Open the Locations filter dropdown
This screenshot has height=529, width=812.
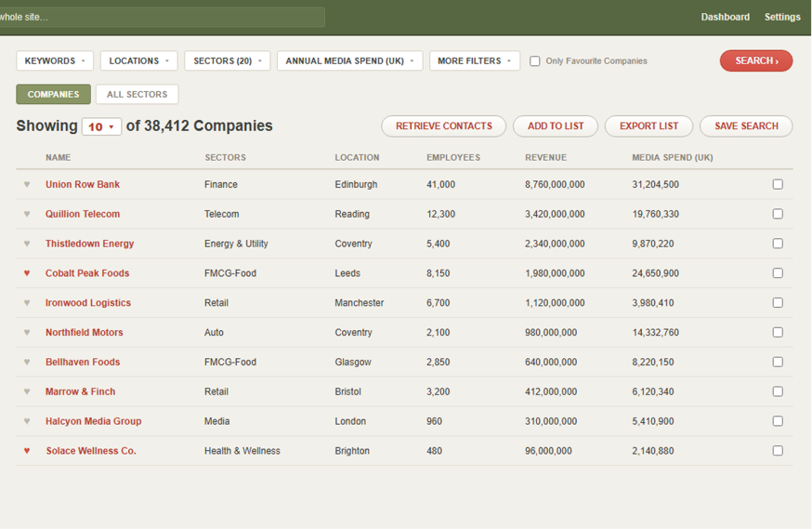coord(138,60)
